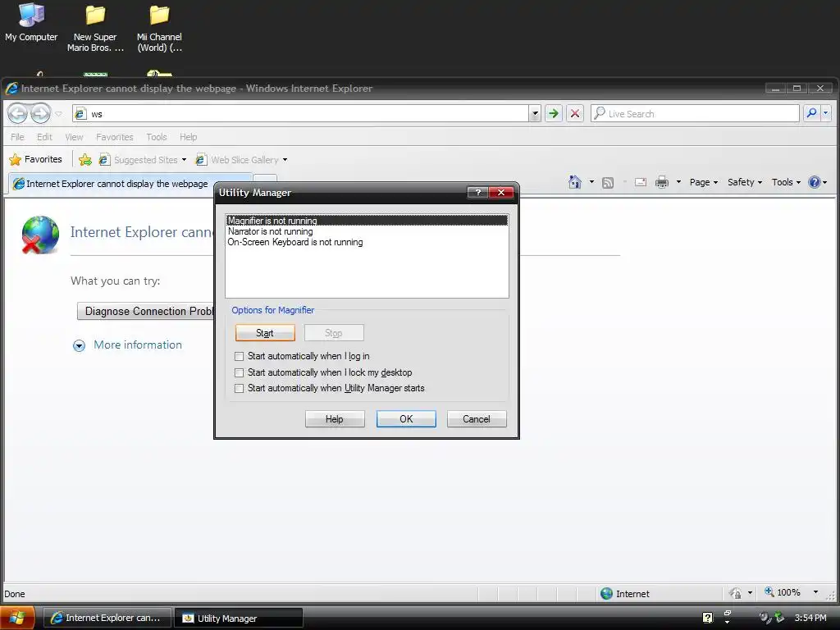Go back with the IE Back arrow
The width and height of the screenshot is (840, 630).
tap(18, 113)
